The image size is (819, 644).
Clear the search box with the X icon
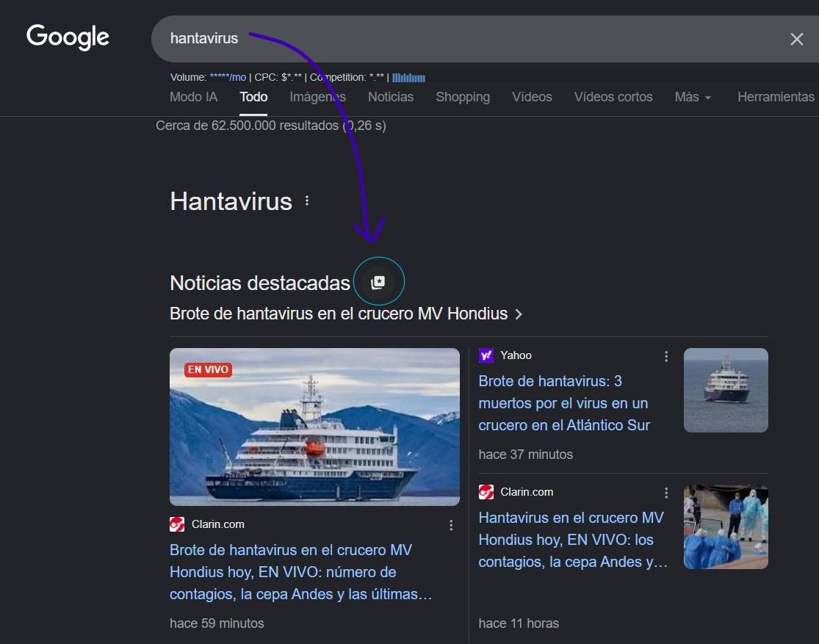coord(796,39)
